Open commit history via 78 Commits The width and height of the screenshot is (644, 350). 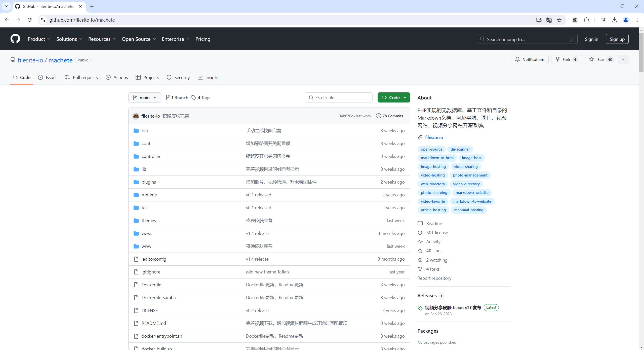[x=390, y=116]
